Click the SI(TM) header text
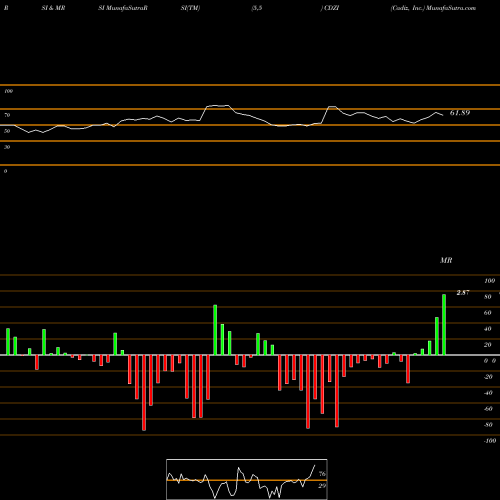This screenshot has width=500, height=500. pos(190,8)
